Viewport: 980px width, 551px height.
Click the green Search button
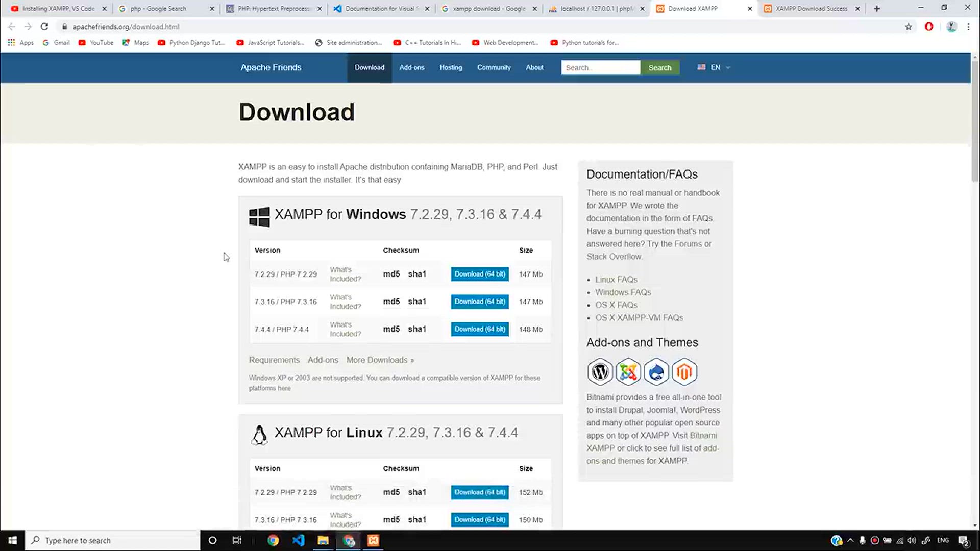(660, 67)
